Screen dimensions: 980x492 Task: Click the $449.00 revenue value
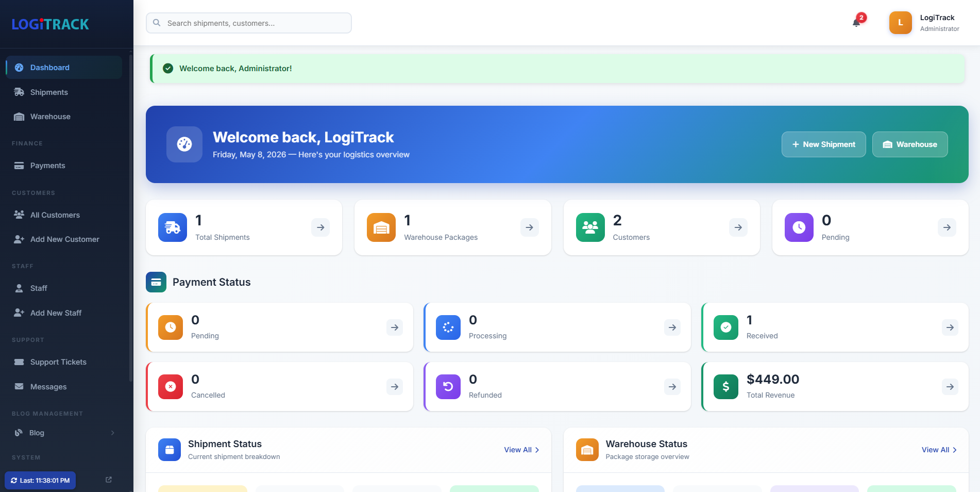click(x=773, y=379)
